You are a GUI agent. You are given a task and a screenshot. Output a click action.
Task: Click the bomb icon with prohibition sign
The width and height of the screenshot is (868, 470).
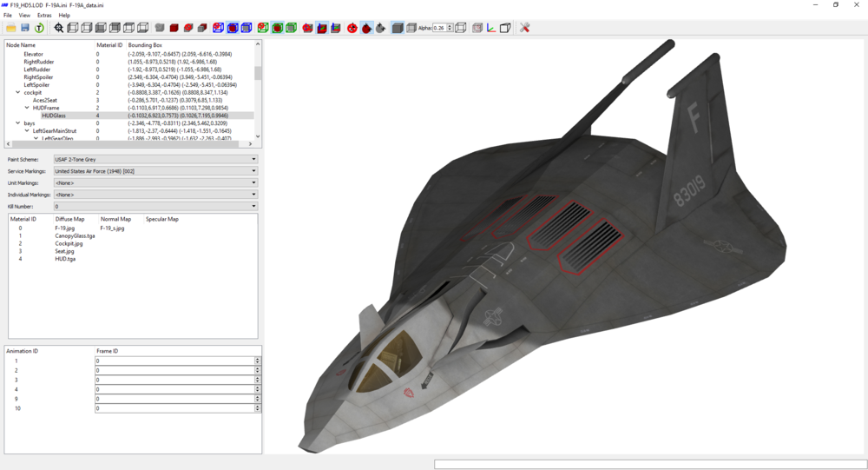pos(352,28)
